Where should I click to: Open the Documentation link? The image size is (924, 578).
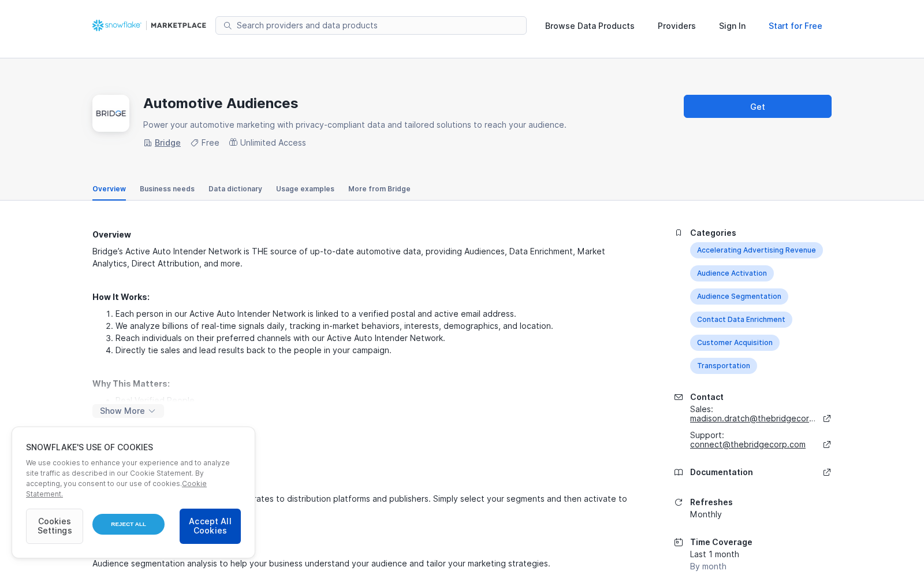coord(721,472)
